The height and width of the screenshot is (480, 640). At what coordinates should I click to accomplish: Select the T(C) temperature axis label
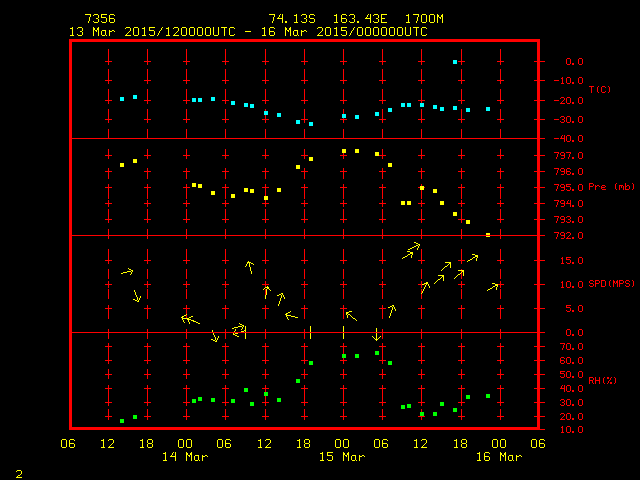pyautogui.click(x=599, y=90)
